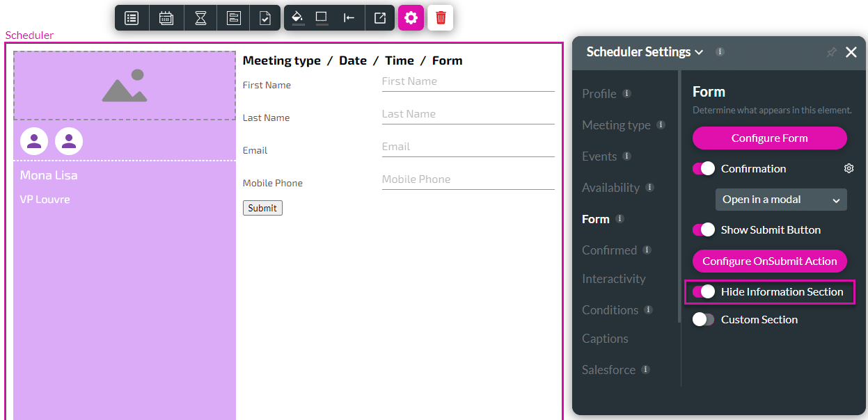Image resolution: width=868 pixels, height=420 pixels.
Task: Click the settings sidebar scrollbar
Action: [680, 196]
